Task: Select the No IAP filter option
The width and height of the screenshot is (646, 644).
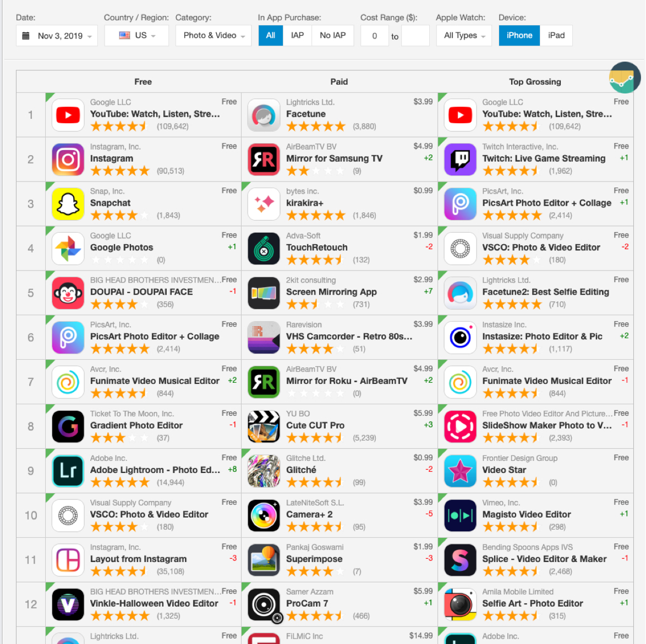Action: pos(332,35)
